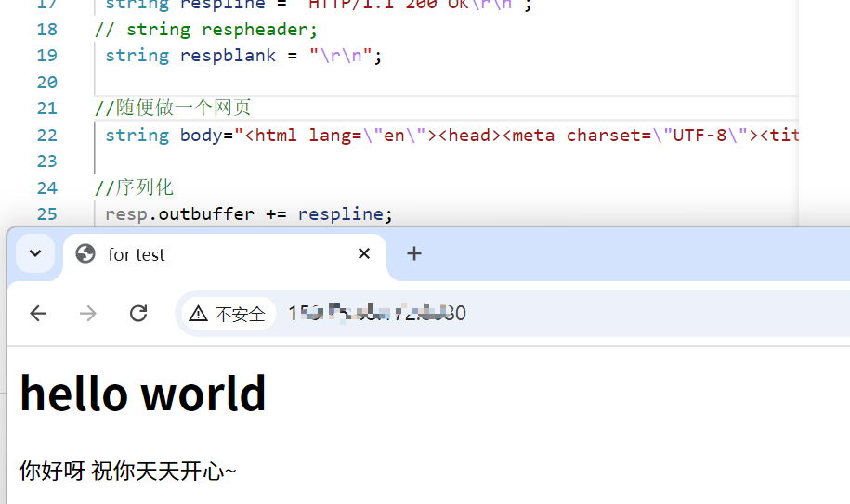850x504 pixels.
Task: Click the "//随便做一个网页" comment
Action: 173,109
